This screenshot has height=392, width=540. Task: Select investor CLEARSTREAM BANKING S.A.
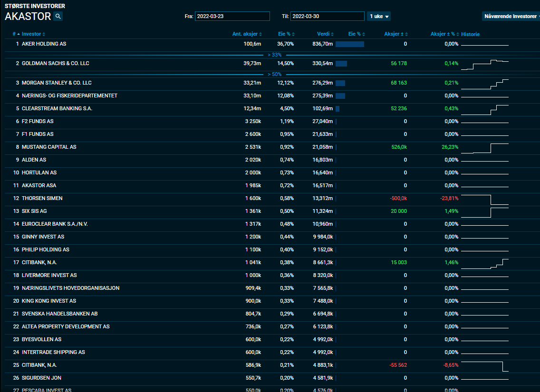pos(57,108)
